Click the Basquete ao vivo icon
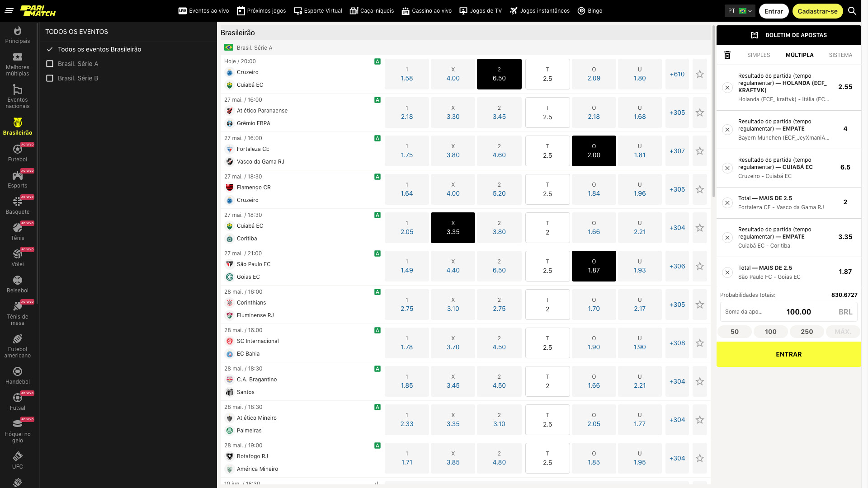The width and height of the screenshot is (868, 488). (17, 205)
